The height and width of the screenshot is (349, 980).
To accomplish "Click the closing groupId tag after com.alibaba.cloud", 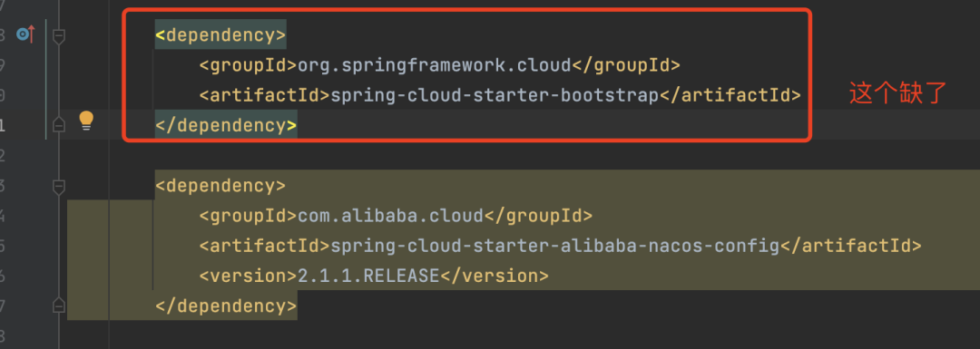I will [x=538, y=216].
